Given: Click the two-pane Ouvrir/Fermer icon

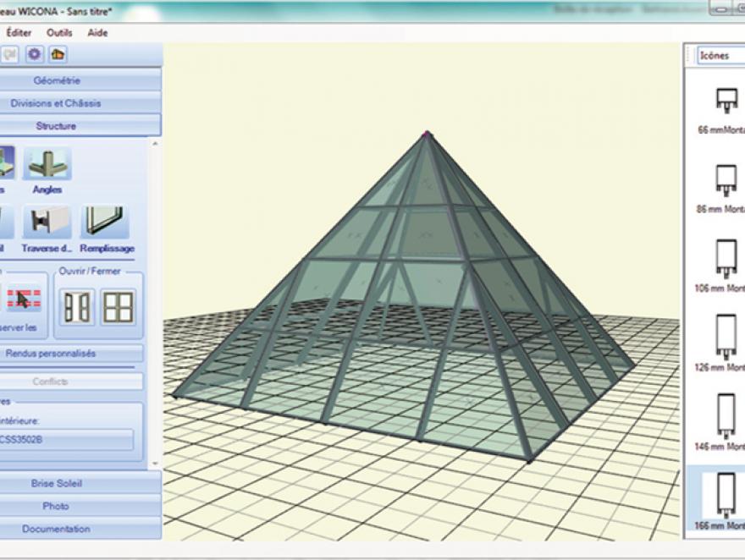Looking at the screenshot, I should point(78,306).
